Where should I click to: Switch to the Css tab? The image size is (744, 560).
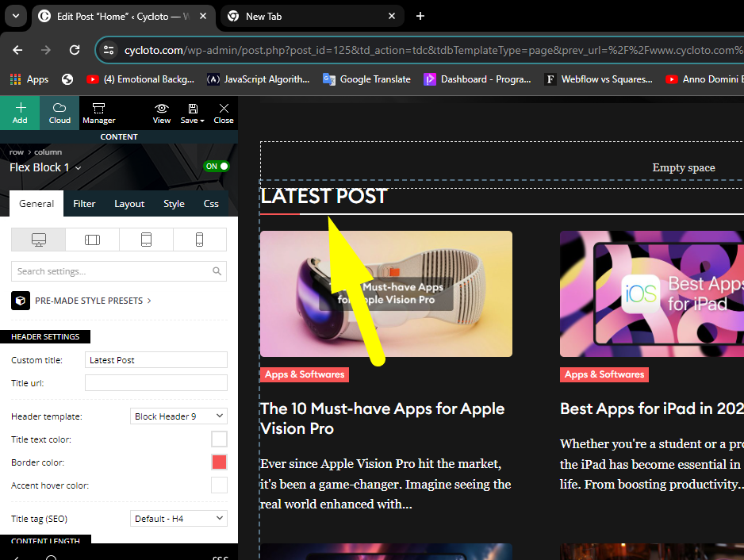[211, 204]
